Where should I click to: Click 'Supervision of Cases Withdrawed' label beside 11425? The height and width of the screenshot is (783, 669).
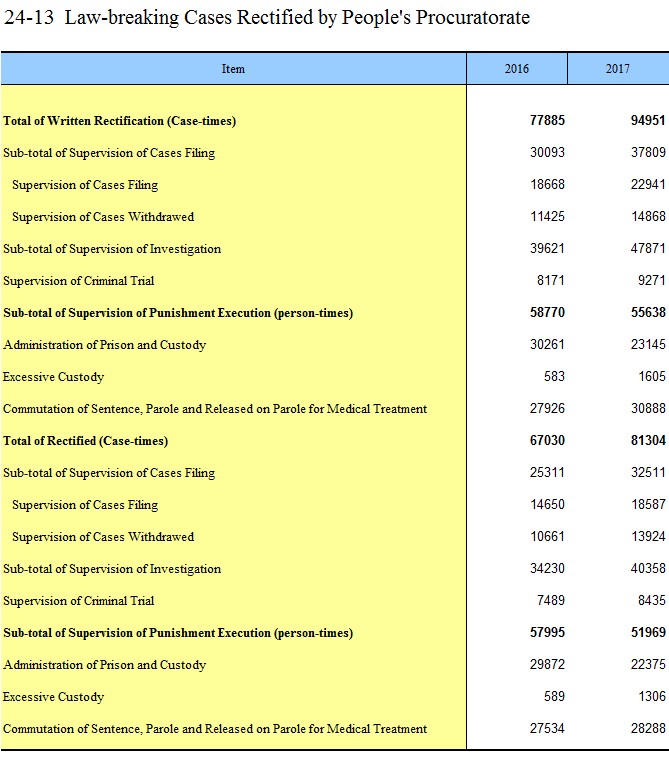coord(103,217)
